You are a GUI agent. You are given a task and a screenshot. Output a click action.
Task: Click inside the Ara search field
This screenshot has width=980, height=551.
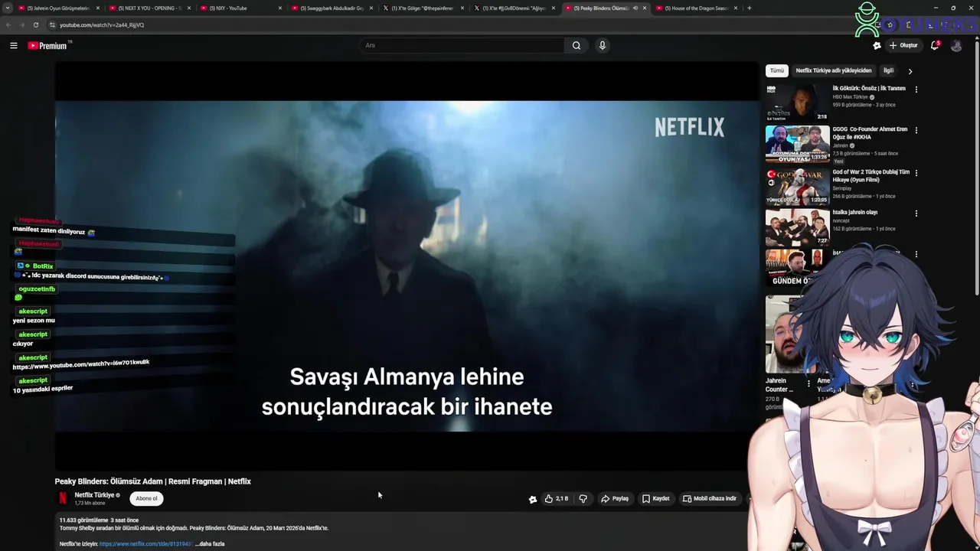(462, 45)
